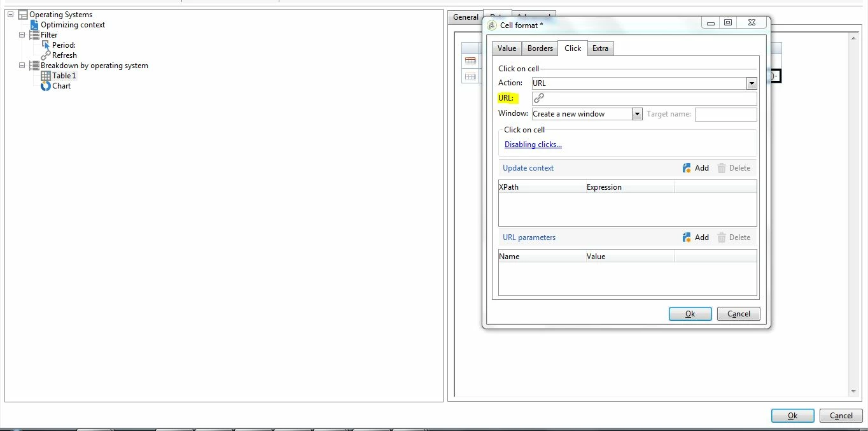The width and height of the screenshot is (868, 431).
Task: Add a URL parameter
Action: point(695,237)
